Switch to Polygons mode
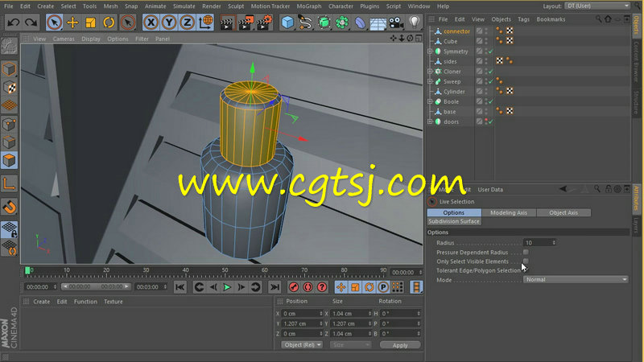The height and width of the screenshot is (362, 644). click(x=9, y=160)
